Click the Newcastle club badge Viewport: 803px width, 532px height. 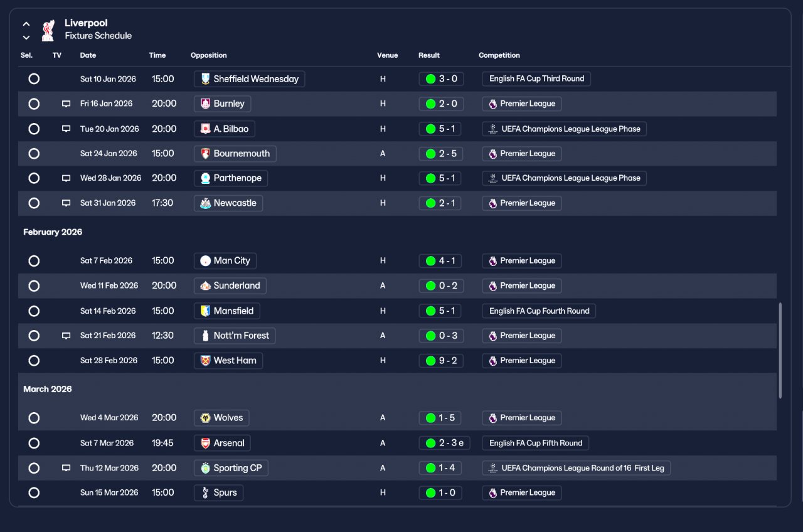(205, 203)
